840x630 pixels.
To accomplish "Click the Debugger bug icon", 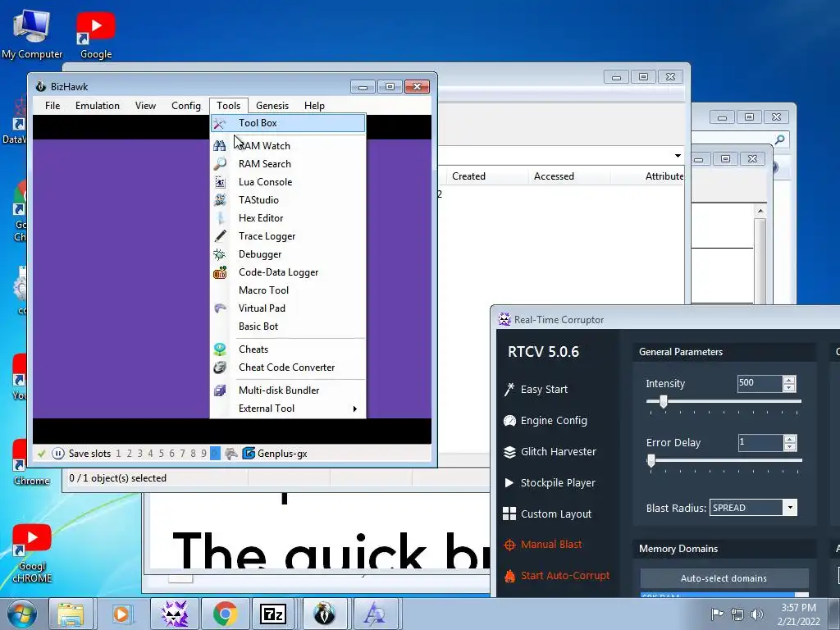I will (220, 254).
